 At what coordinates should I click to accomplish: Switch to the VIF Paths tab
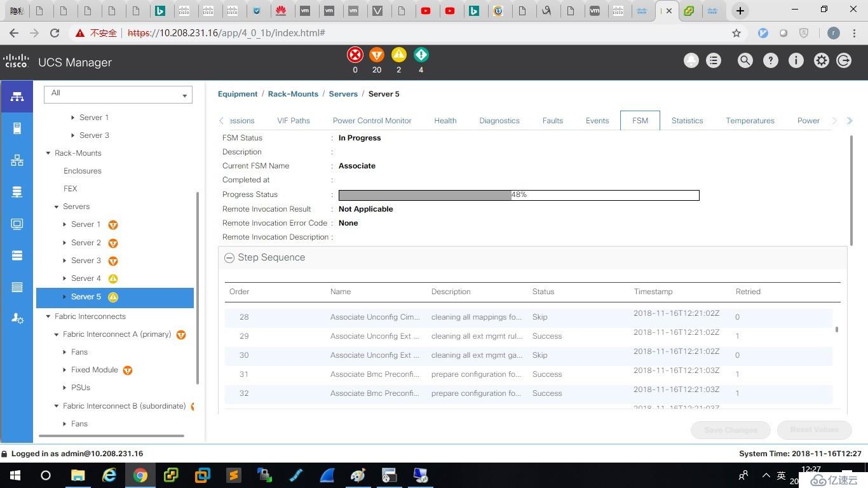tap(294, 121)
